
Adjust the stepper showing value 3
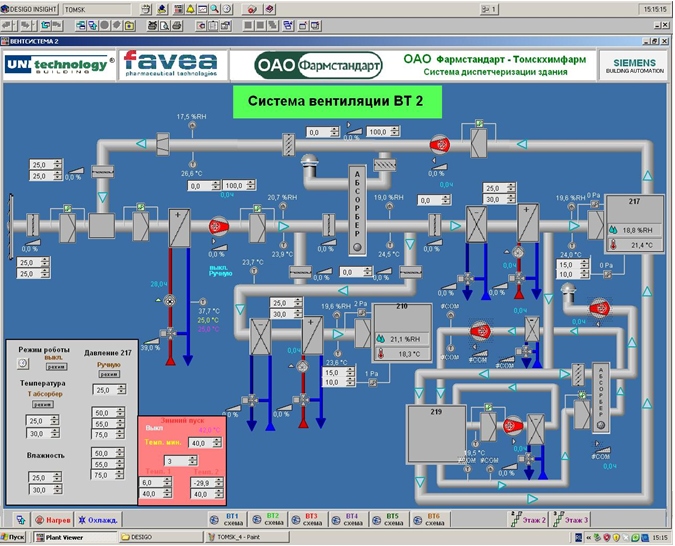coord(181,461)
